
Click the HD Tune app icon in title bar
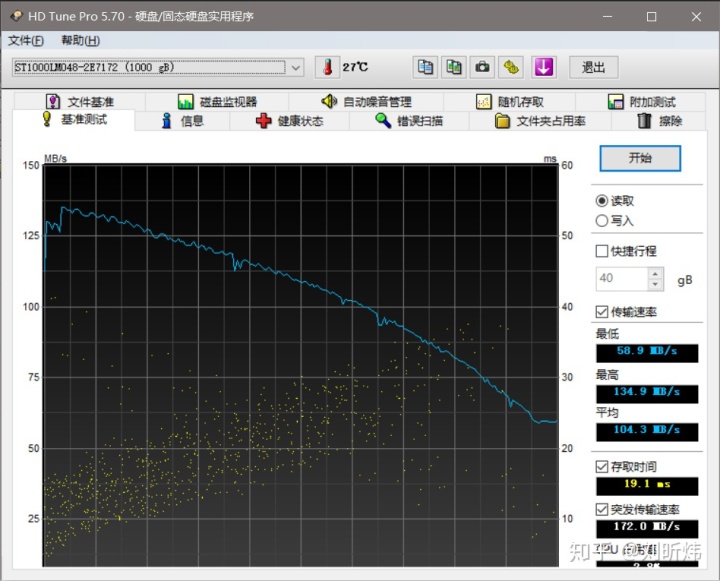pos(17,16)
